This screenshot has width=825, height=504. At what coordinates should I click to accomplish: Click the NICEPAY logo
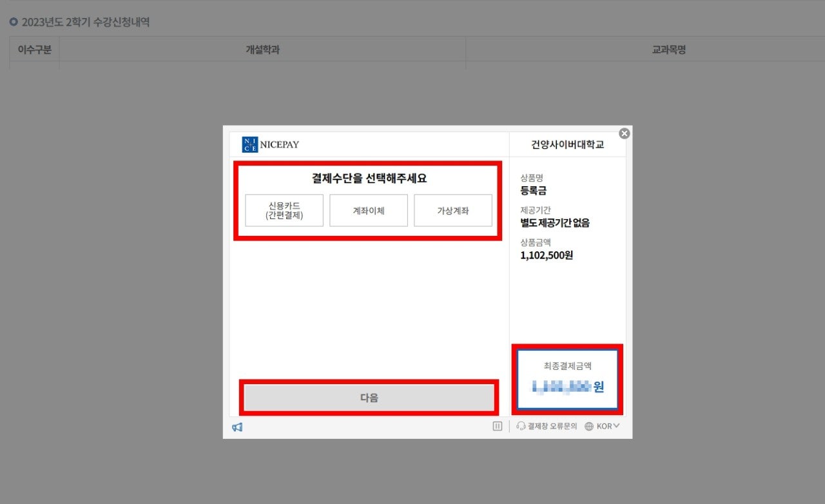[x=271, y=144]
